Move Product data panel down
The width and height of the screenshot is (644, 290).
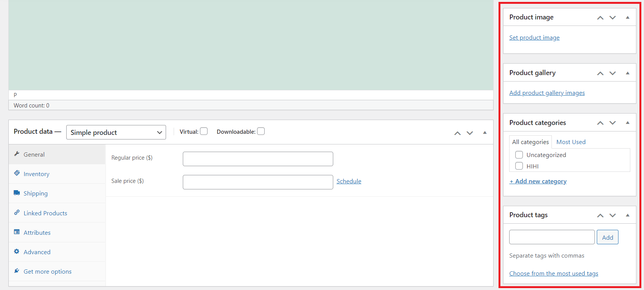(470, 133)
